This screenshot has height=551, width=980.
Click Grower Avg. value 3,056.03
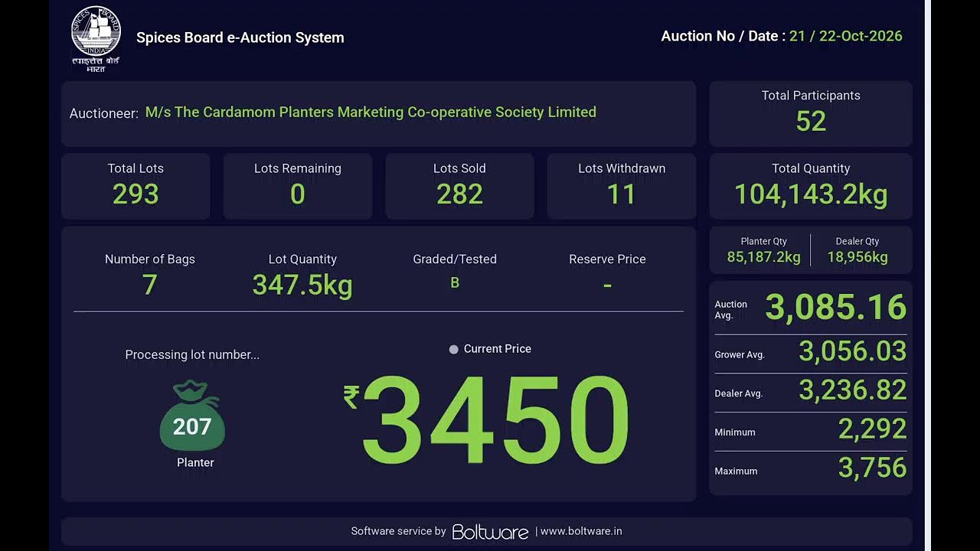(853, 351)
